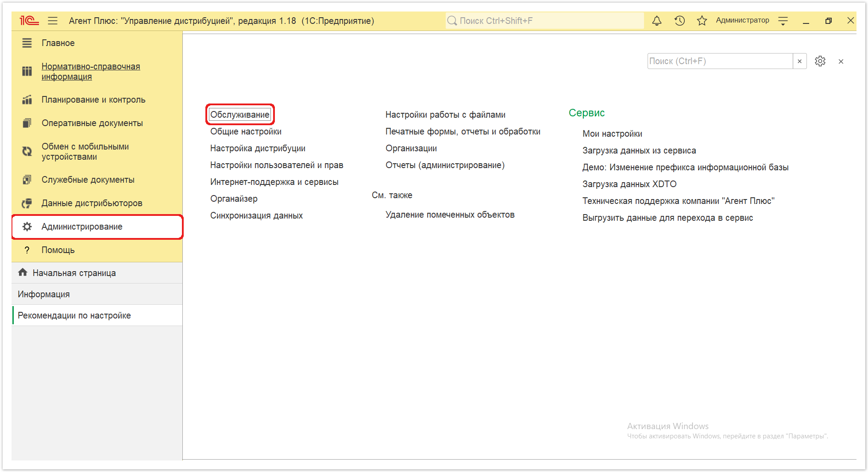Open the service menu with lines-and-arrow icon

pos(783,20)
